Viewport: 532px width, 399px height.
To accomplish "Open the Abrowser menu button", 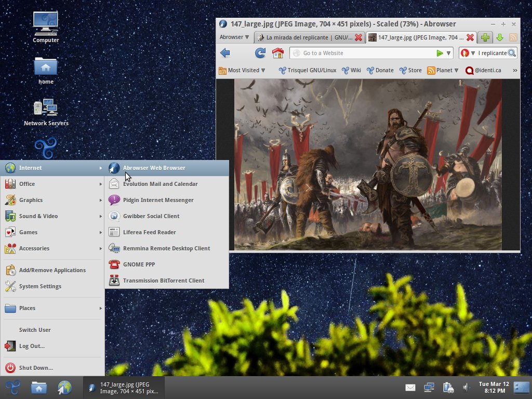I will [x=234, y=37].
